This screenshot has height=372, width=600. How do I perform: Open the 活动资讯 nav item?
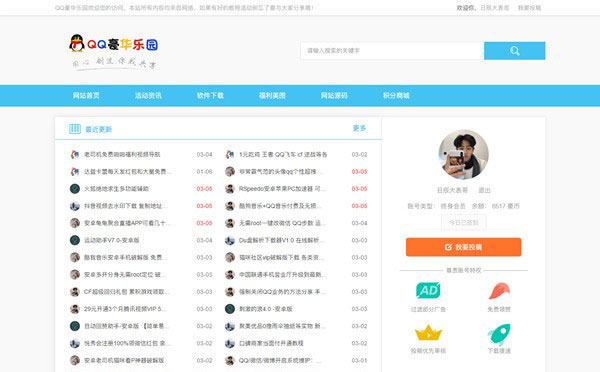pyautogui.click(x=148, y=96)
